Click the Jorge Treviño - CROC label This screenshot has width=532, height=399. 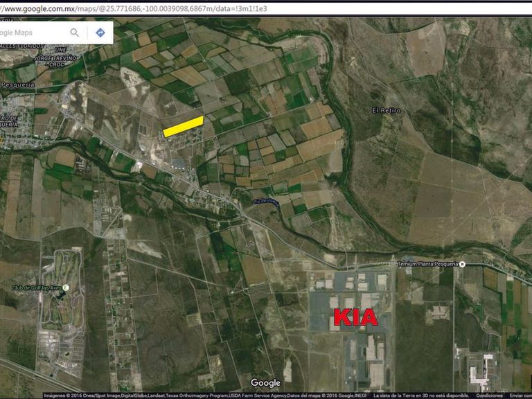[56, 61]
